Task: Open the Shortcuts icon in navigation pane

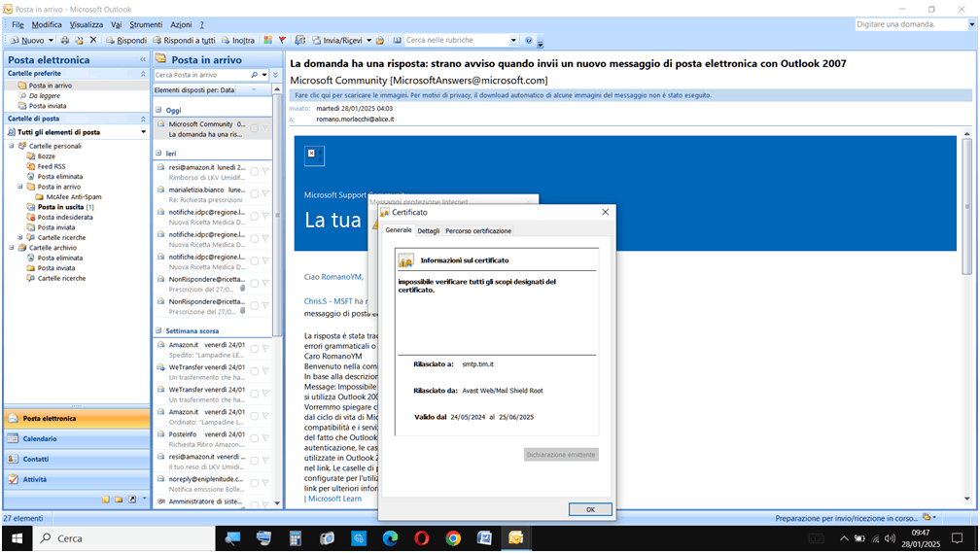Action: click(132, 500)
